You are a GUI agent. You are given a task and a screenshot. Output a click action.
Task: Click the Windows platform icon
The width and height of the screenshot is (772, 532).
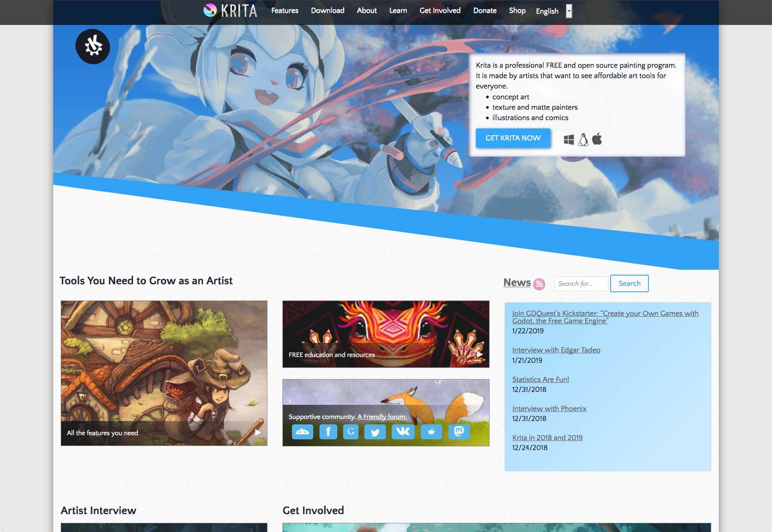pos(569,140)
